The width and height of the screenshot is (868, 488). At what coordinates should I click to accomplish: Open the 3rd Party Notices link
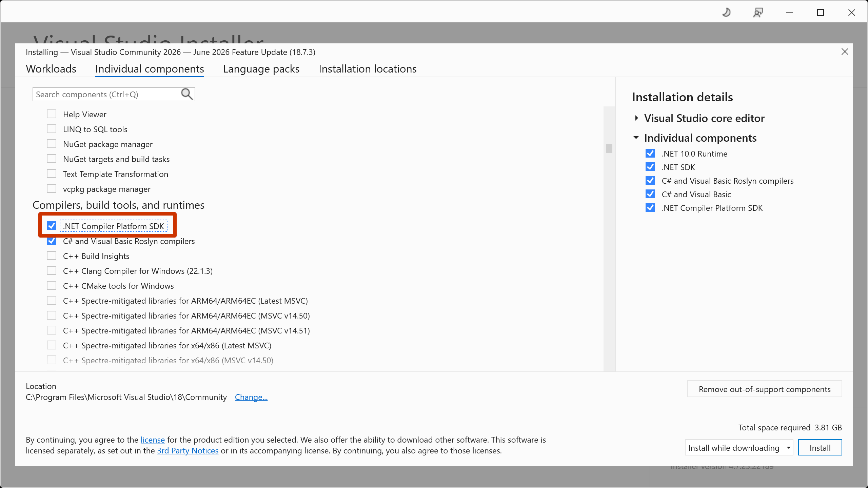188,450
